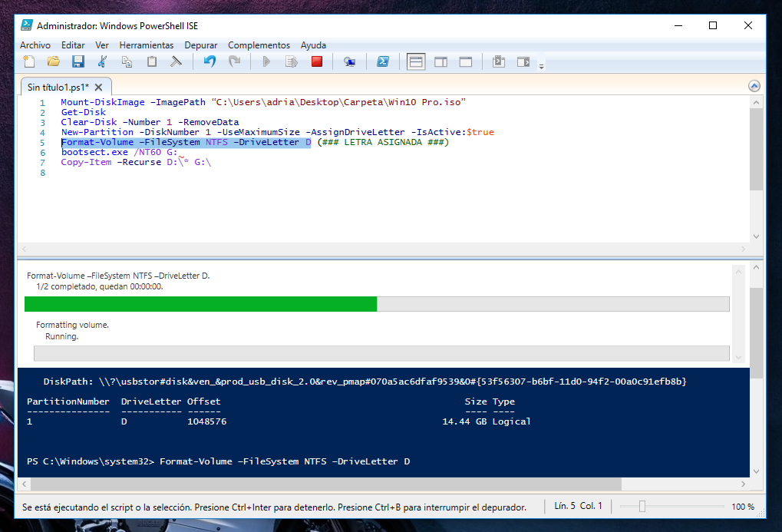Open the Ver menu
This screenshot has width=782, height=532.
pos(102,45)
